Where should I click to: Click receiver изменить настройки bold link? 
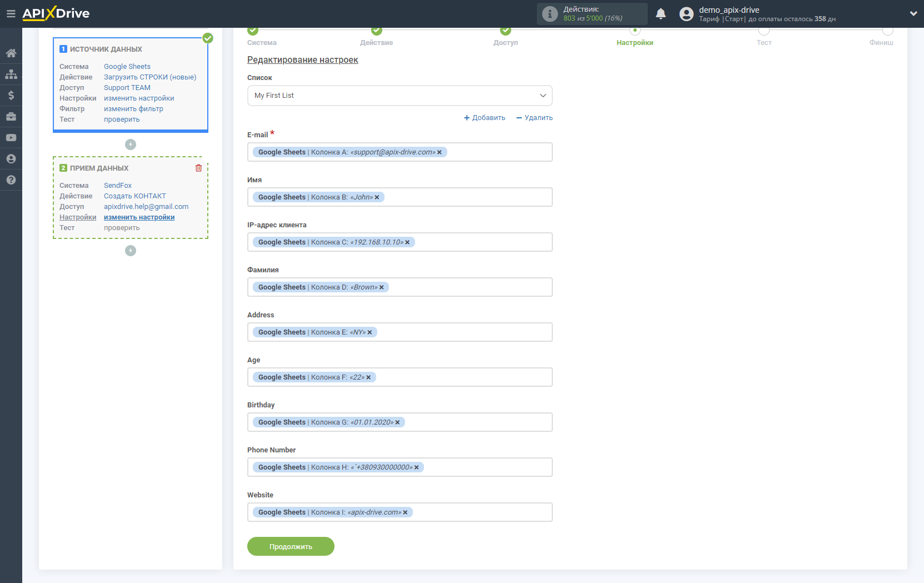point(139,217)
